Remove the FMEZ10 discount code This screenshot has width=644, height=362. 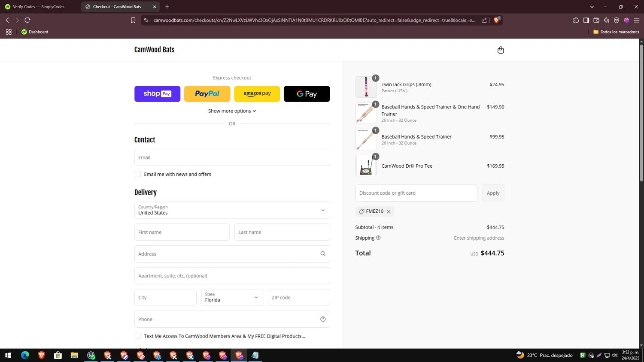[389, 211]
